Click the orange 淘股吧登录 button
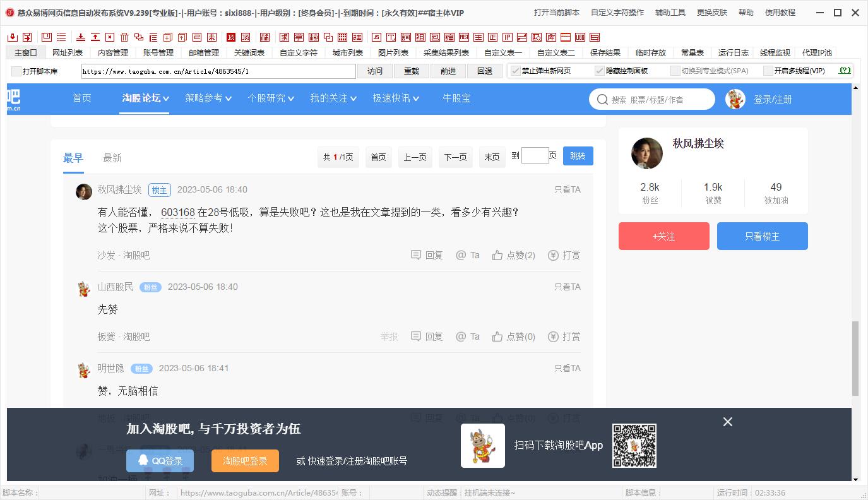 [x=245, y=461]
